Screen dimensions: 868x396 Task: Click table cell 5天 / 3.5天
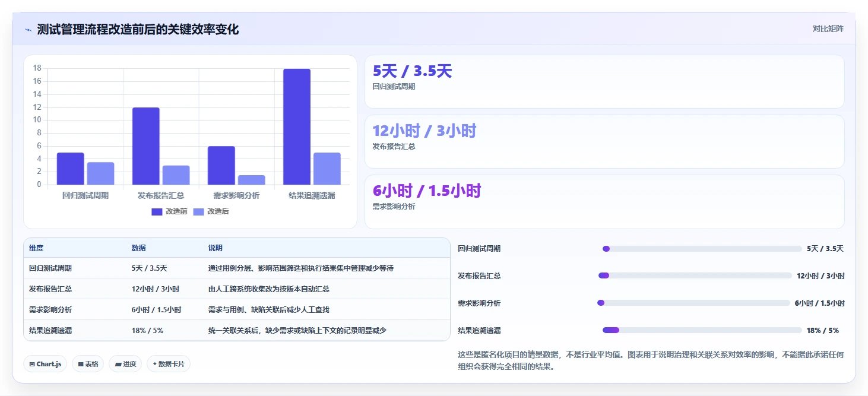click(150, 268)
